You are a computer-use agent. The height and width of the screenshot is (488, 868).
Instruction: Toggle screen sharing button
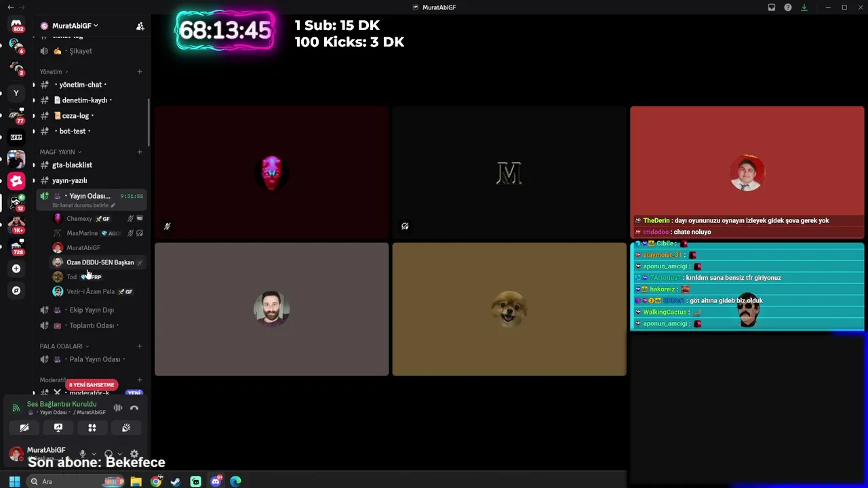[x=58, y=428]
